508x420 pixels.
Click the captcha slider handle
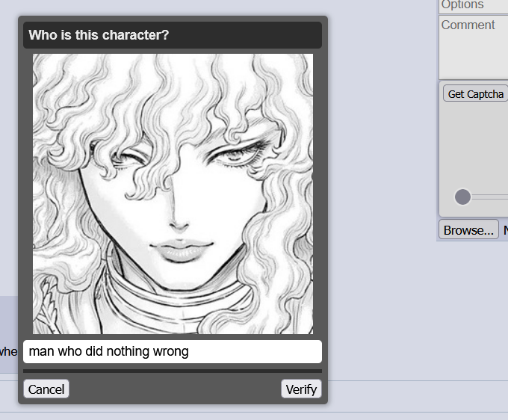[x=462, y=197]
